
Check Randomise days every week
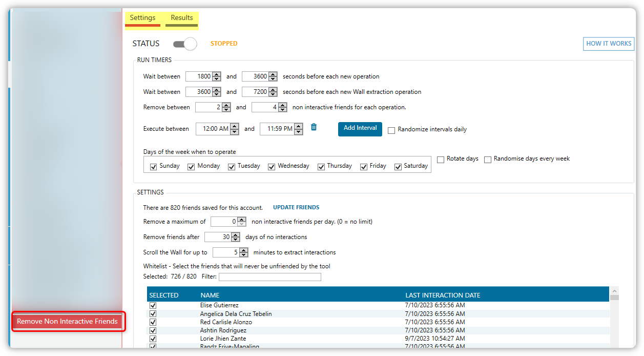pos(488,160)
